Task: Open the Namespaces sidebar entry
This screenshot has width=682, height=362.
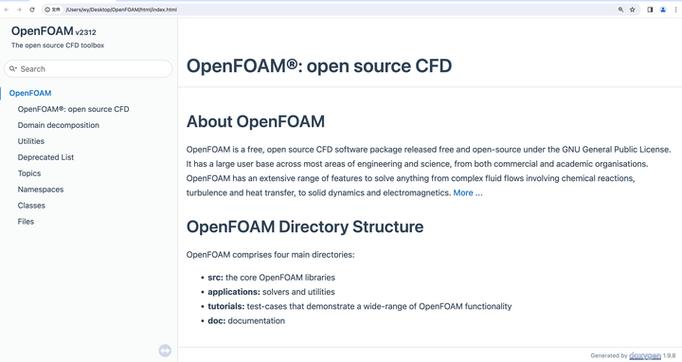Action: click(40, 190)
